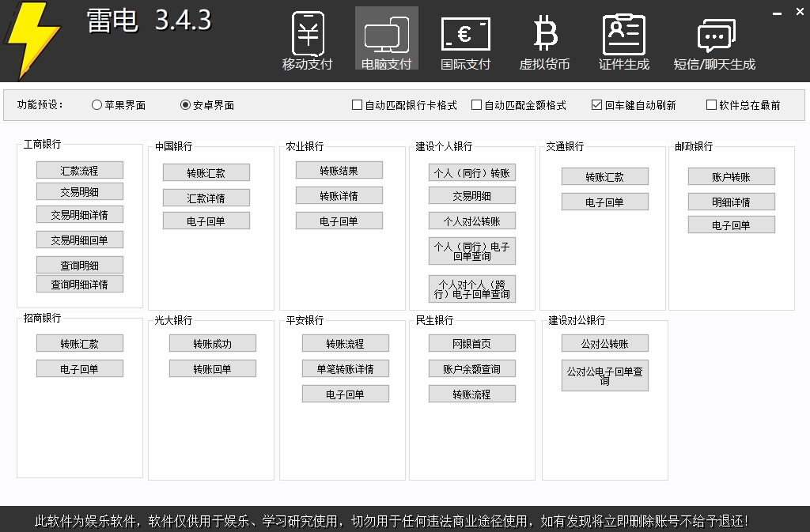Screen dimensions: 810x532
Task: Open 工商银行 汇款流程
Action: (79, 169)
